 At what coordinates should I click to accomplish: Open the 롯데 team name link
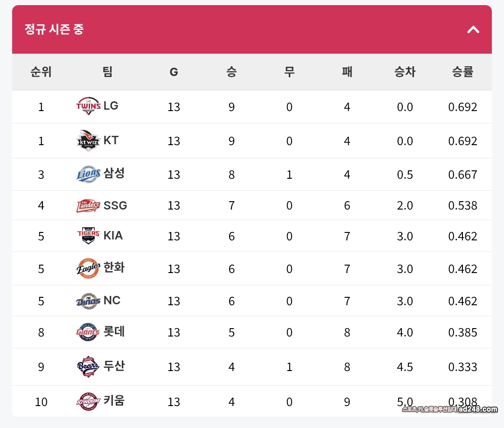point(114,331)
